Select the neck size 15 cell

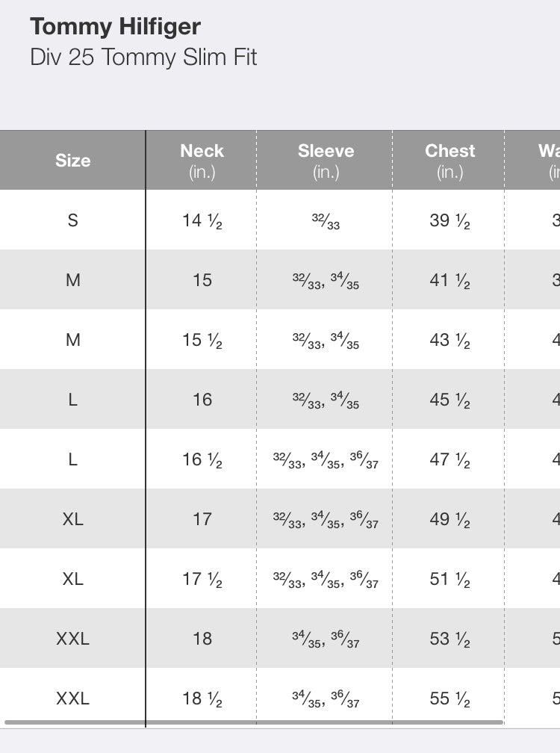point(202,280)
